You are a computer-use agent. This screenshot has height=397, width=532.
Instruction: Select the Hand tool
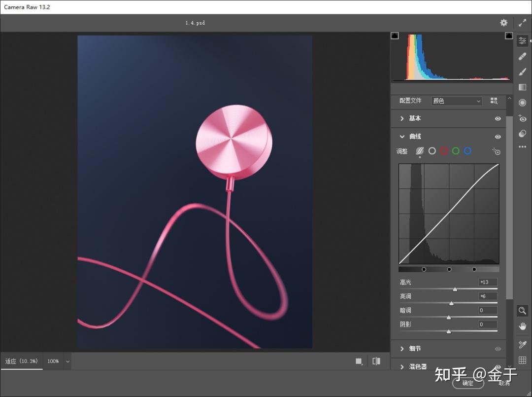tap(523, 326)
